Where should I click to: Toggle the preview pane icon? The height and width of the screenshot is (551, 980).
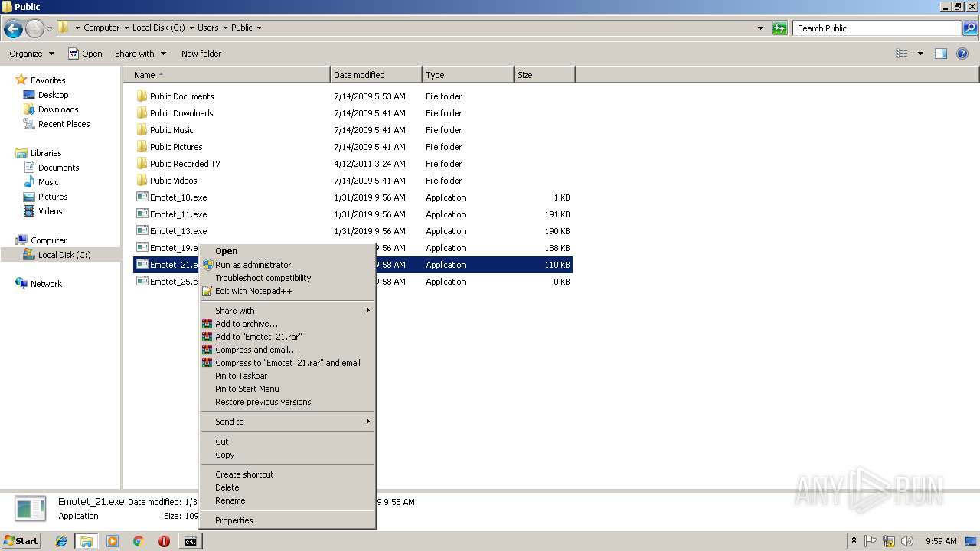pyautogui.click(x=941, y=54)
